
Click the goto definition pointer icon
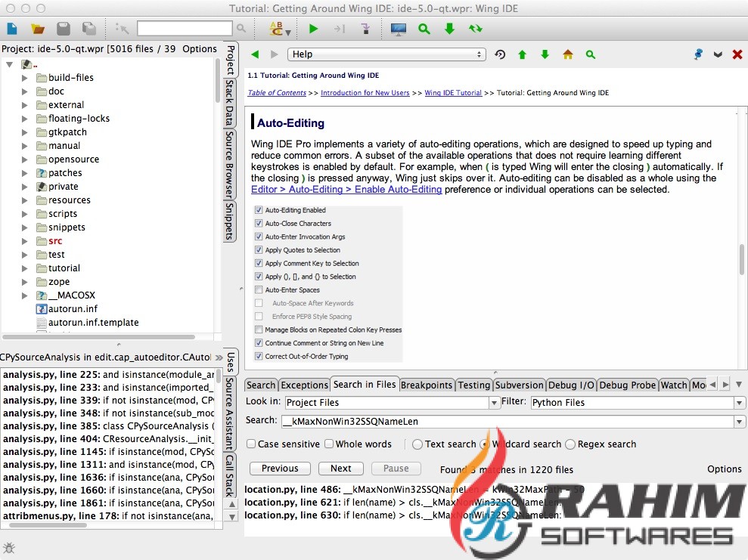point(122,29)
